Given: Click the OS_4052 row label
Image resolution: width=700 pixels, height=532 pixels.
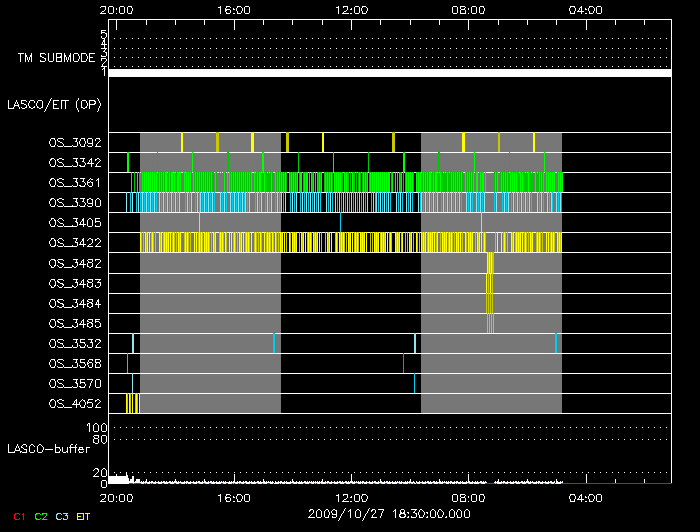Looking at the screenshot, I should click(x=74, y=403).
